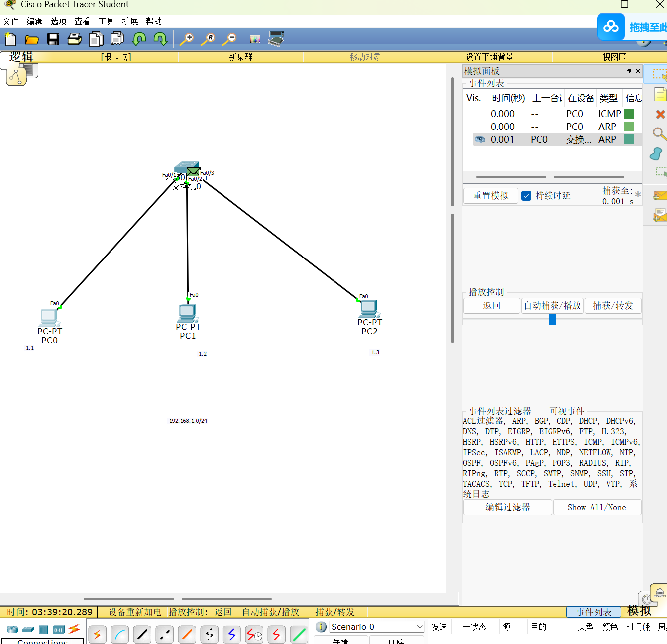
Task: Choose the switches device category
Action: 28,629
